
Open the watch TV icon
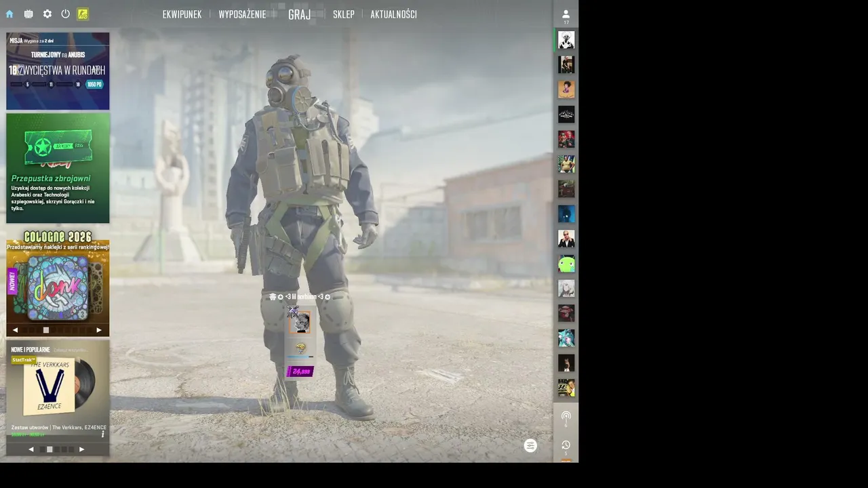tap(28, 14)
